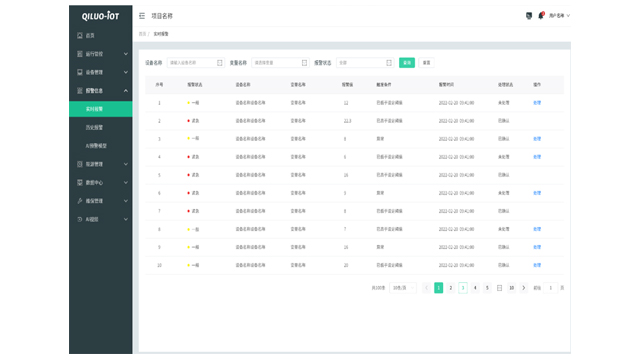Screen dimensions: 640x360
Task: Click 处理 link in row 6
Action: click(x=537, y=193)
